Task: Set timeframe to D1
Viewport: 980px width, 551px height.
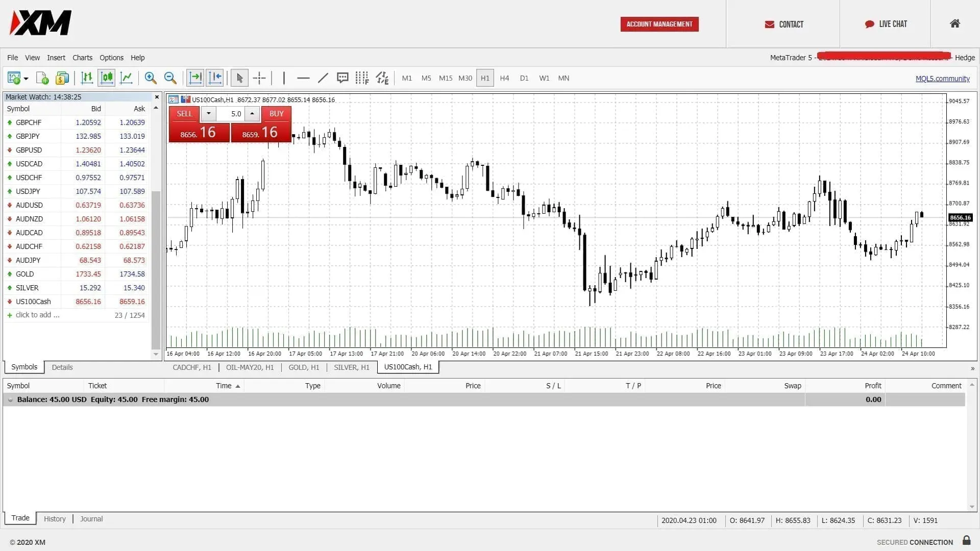Action: pyautogui.click(x=524, y=78)
